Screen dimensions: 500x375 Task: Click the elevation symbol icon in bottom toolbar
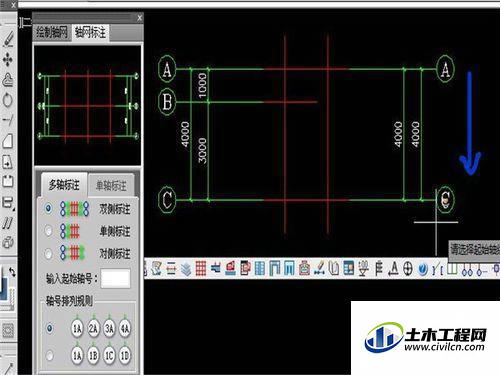click(x=364, y=269)
